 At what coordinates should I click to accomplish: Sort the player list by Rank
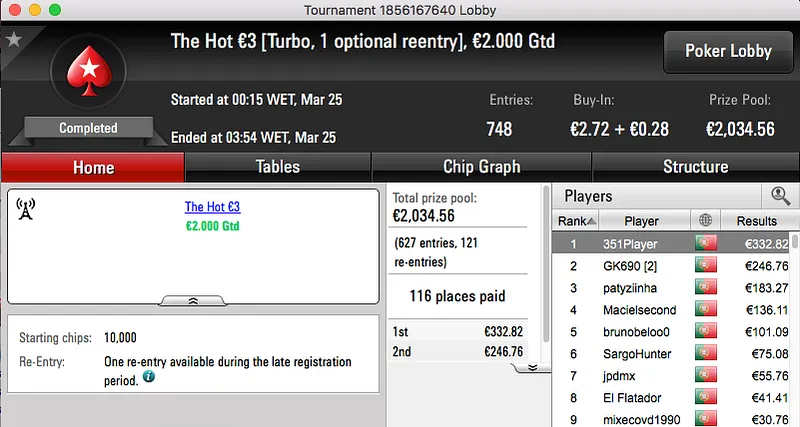[x=577, y=221]
